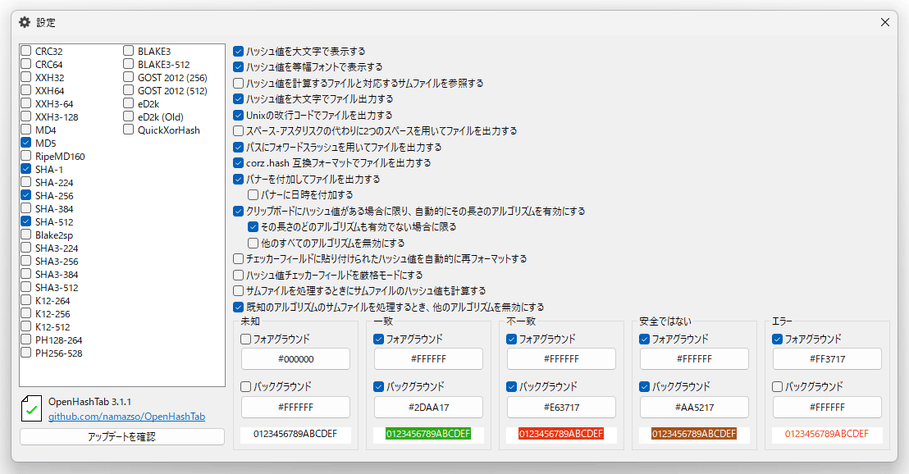Click the 不一致 red sample color preview
Screen dimensions: 909x474
(560, 434)
